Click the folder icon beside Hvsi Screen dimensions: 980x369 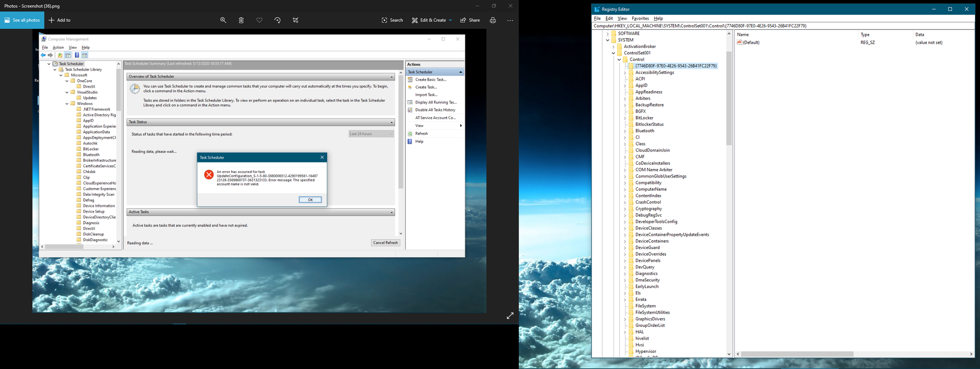631,345
